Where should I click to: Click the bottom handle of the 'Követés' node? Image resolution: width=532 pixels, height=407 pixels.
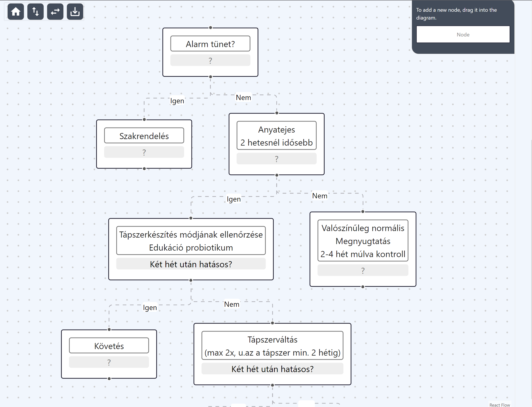(x=109, y=379)
